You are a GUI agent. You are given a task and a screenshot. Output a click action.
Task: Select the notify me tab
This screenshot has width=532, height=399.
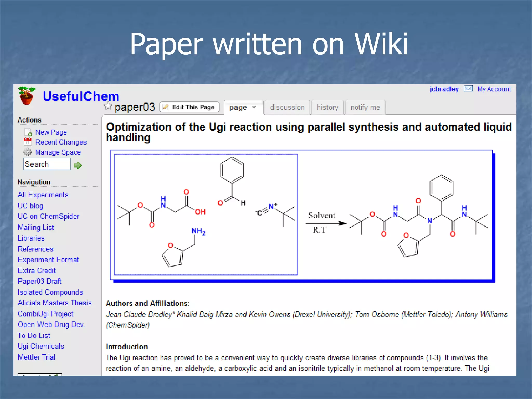click(x=365, y=107)
